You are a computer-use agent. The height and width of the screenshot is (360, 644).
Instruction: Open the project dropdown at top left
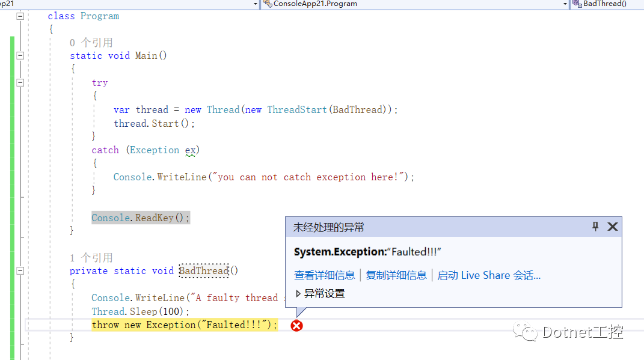click(254, 4)
